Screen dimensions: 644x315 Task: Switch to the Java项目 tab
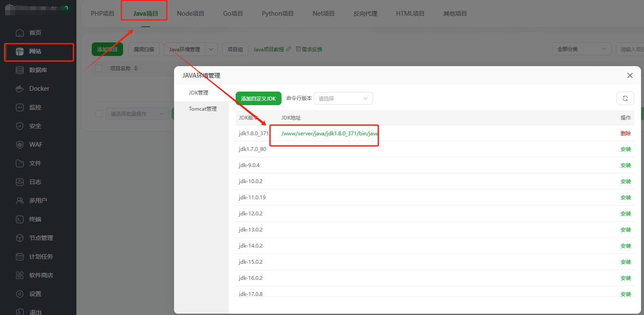(x=146, y=14)
